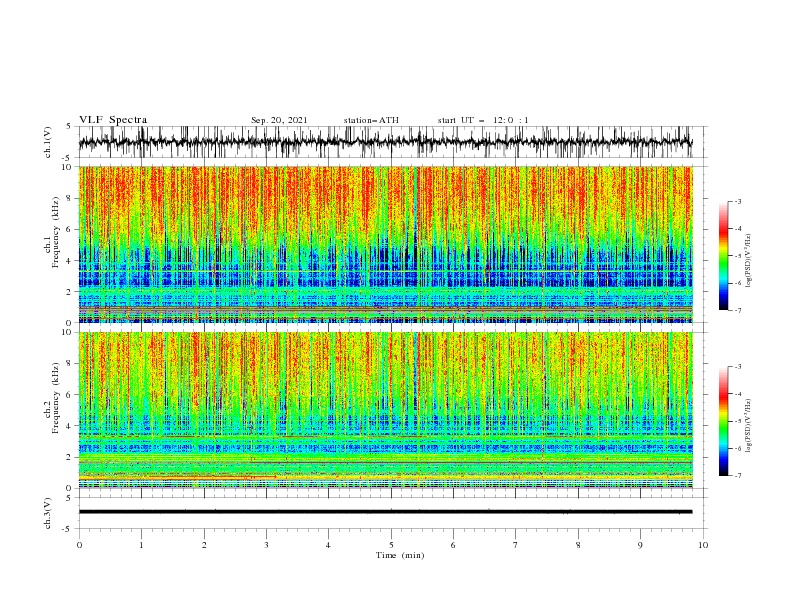
Task: Click the time axis tick label "2"
Action: 204,545
